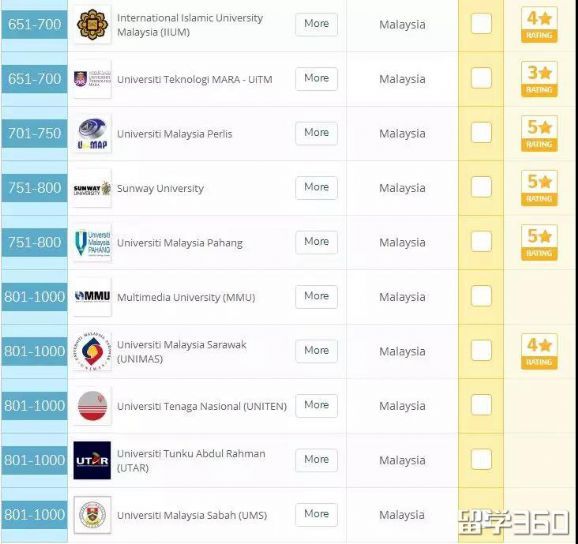
Task: Open IIUM's 4-star rating badge
Action: coord(539,25)
